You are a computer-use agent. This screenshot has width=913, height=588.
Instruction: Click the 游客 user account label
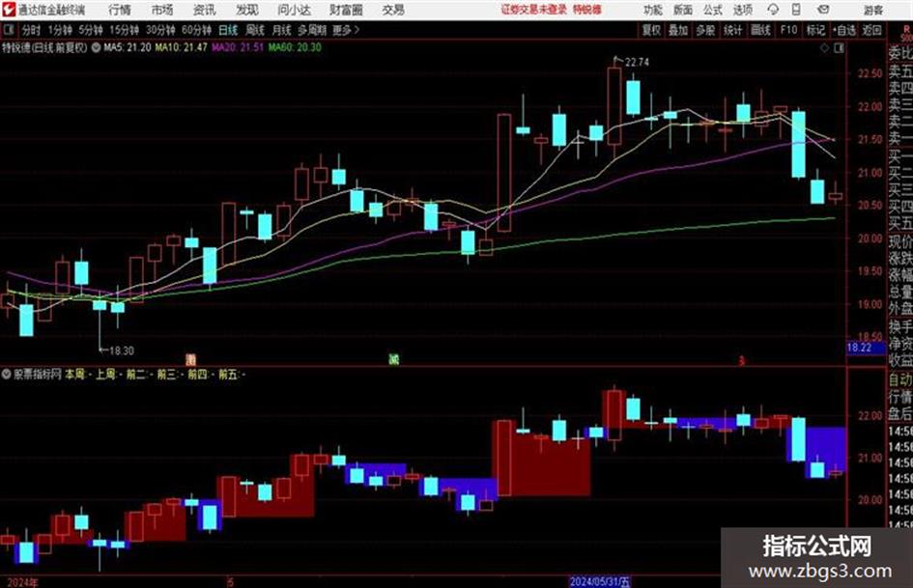(x=872, y=10)
